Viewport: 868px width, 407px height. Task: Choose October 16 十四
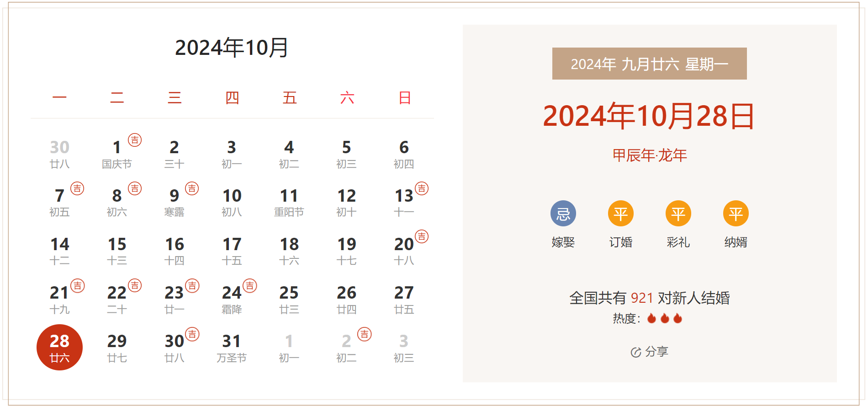point(175,251)
